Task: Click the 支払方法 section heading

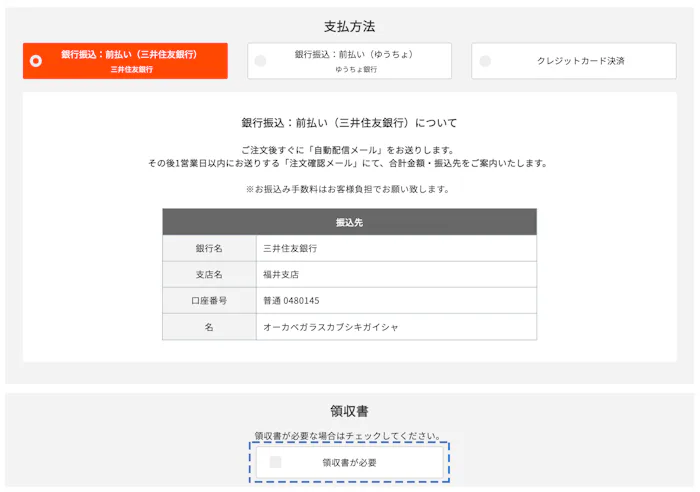Action: point(349,26)
